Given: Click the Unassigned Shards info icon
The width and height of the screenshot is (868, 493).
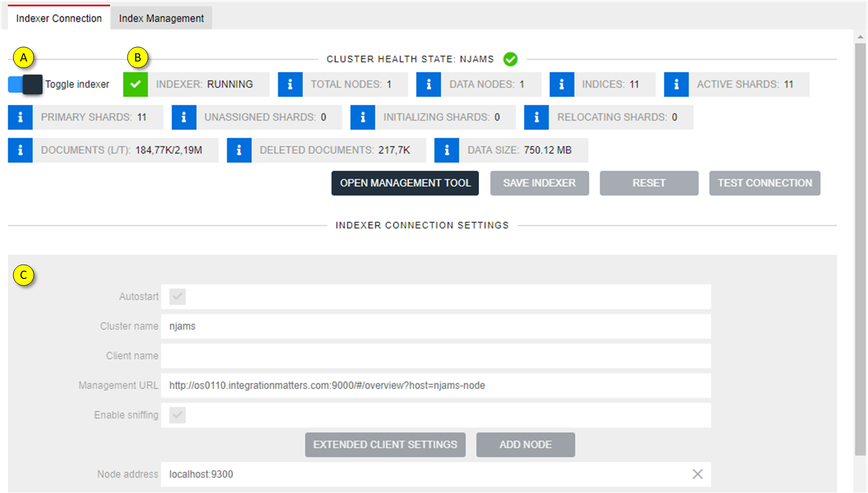Looking at the screenshot, I should (184, 117).
